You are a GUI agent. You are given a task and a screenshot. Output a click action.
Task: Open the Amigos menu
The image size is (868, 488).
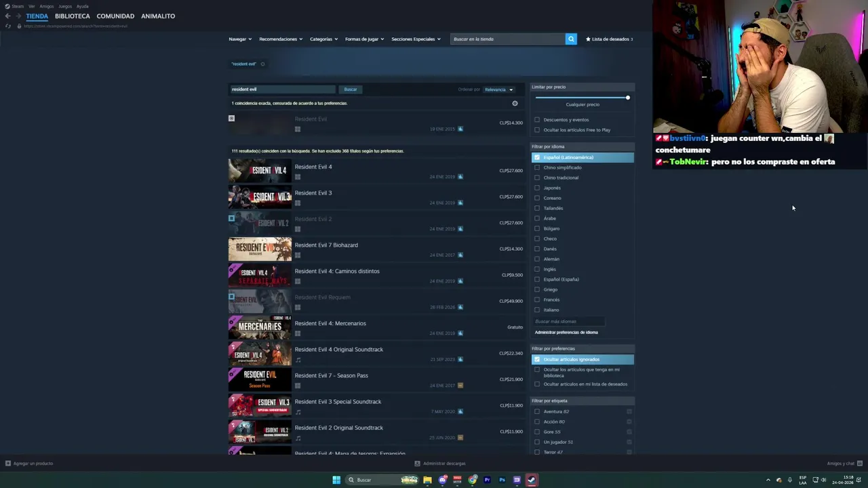coord(46,6)
